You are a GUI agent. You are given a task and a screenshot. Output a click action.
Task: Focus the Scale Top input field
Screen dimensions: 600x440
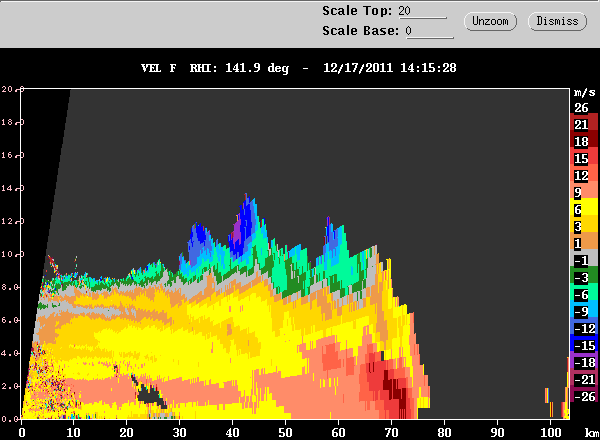[x=422, y=11]
